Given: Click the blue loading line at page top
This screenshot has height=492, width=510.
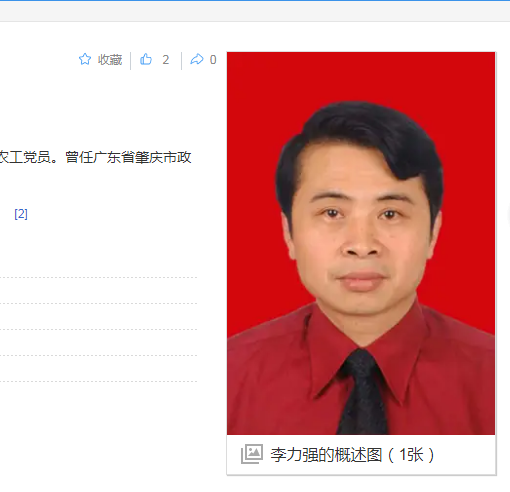Looking at the screenshot, I should coord(255,0).
